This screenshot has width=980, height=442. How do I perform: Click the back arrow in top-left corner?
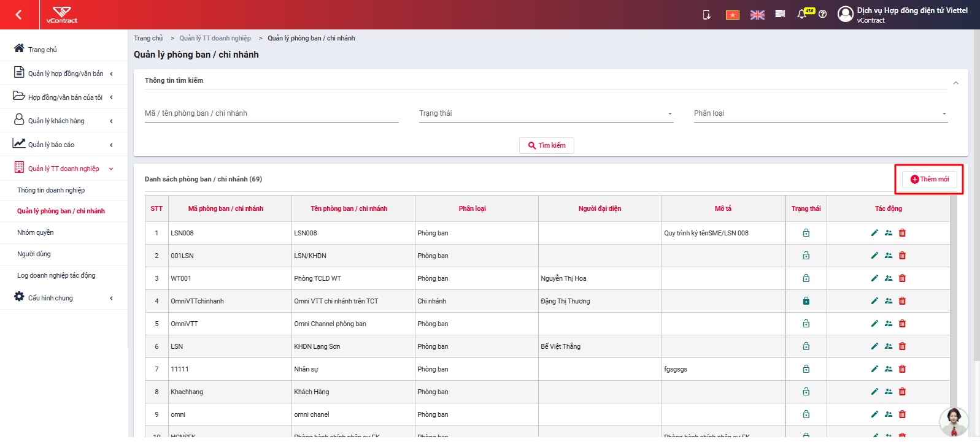tap(19, 15)
